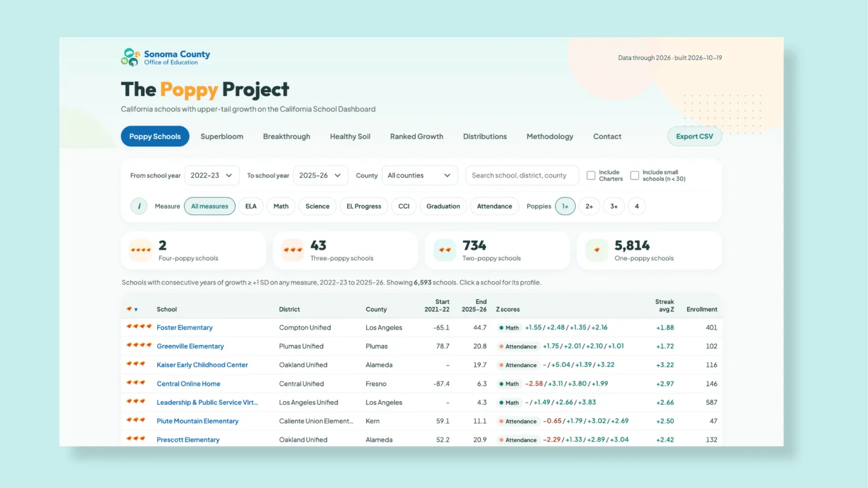This screenshot has height=488, width=868.
Task: Select the 2+ poppies filter
Action: click(589, 206)
